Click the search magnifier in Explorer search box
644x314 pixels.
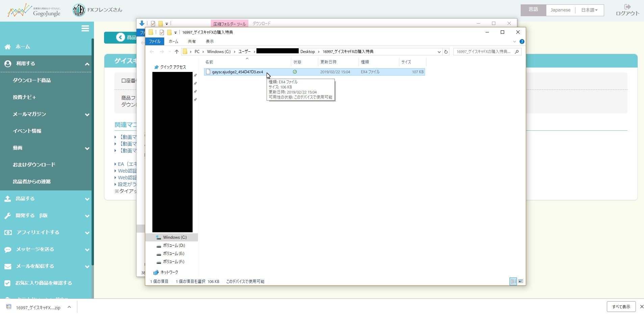click(517, 52)
